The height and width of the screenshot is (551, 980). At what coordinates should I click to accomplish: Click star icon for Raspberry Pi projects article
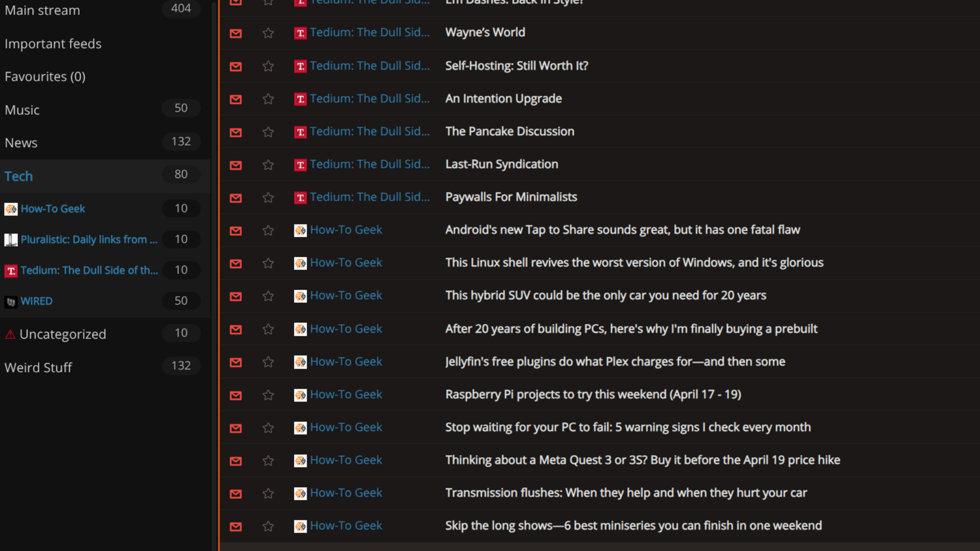pyautogui.click(x=268, y=395)
